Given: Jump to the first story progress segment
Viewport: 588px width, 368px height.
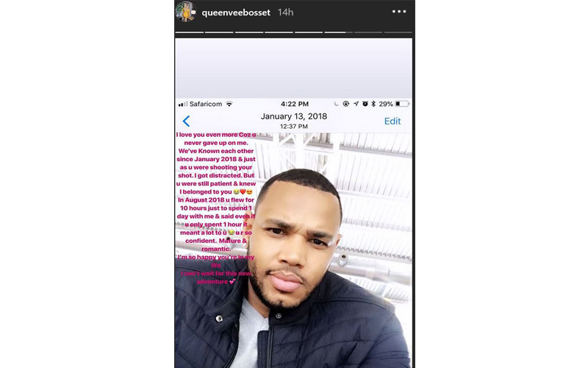Looking at the screenshot, I should click(x=190, y=32).
